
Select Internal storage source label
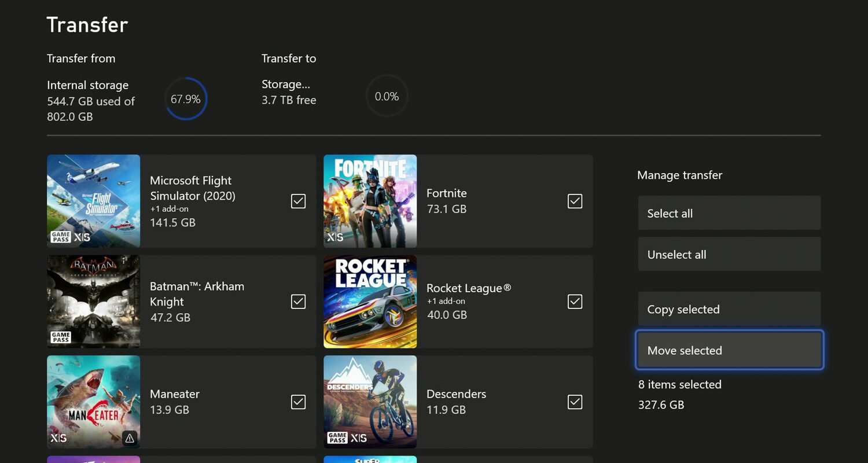click(88, 85)
